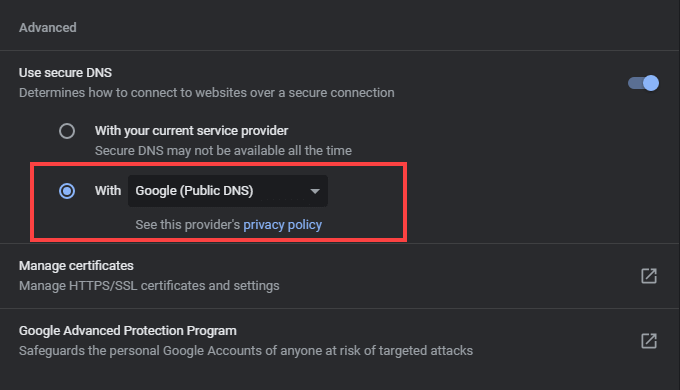Click 'Secure DNS may not be available' text
The width and height of the screenshot is (680, 390).
pos(223,151)
